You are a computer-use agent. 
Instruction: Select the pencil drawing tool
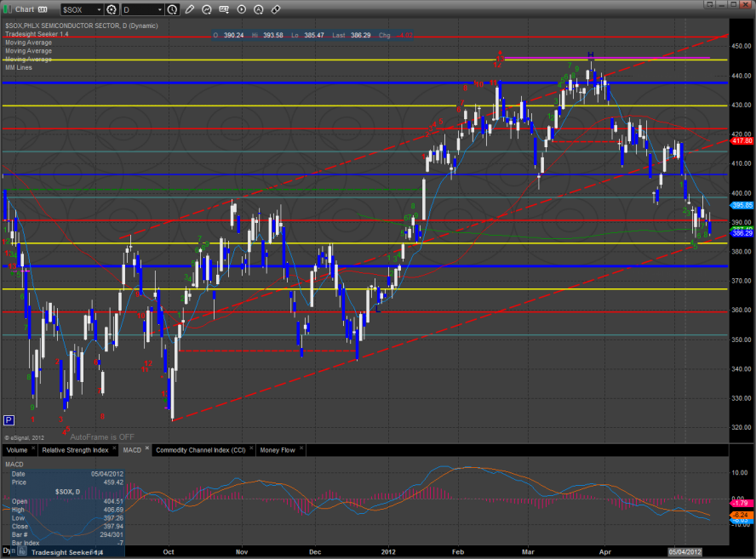click(x=189, y=9)
